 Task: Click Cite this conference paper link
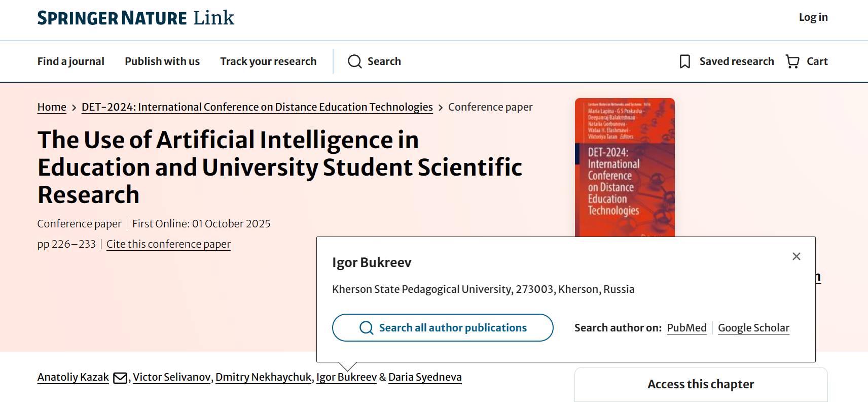(x=168, y=244)
